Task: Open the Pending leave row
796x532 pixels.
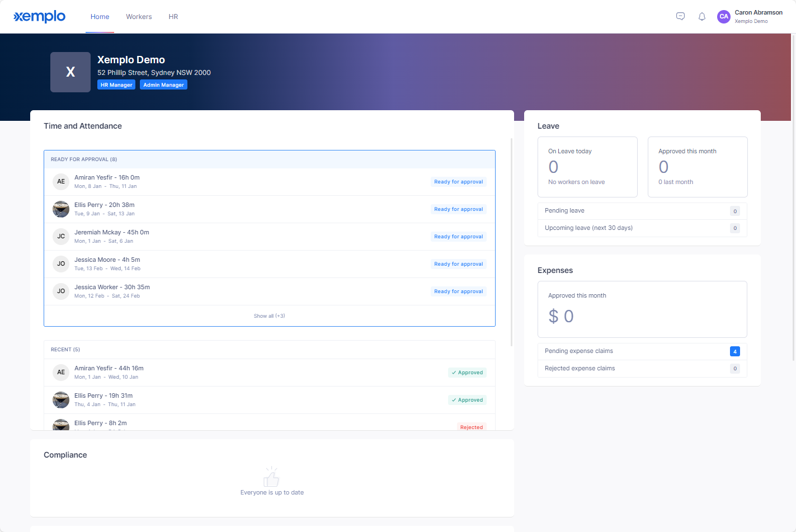Action: 642,211
